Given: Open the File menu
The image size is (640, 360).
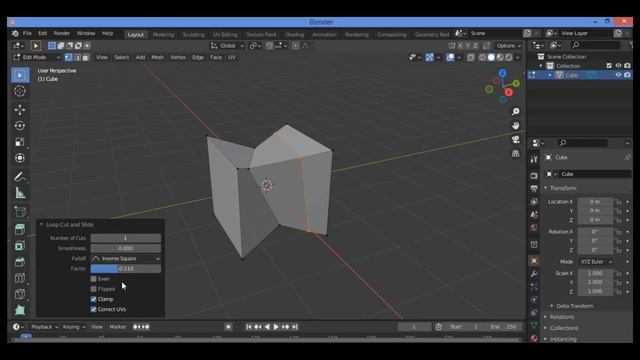Looking at the screenshot, I should (27, 33).
